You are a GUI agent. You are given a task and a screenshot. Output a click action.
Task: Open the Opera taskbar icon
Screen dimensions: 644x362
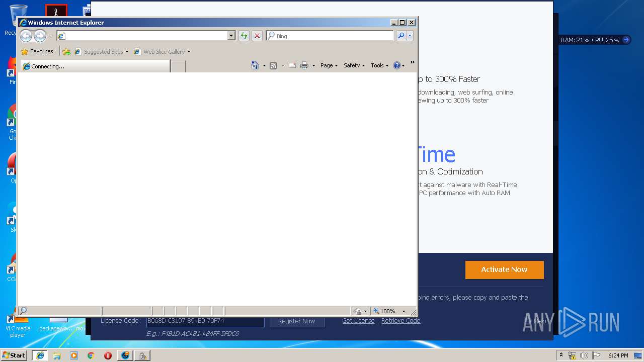(108, 355)
